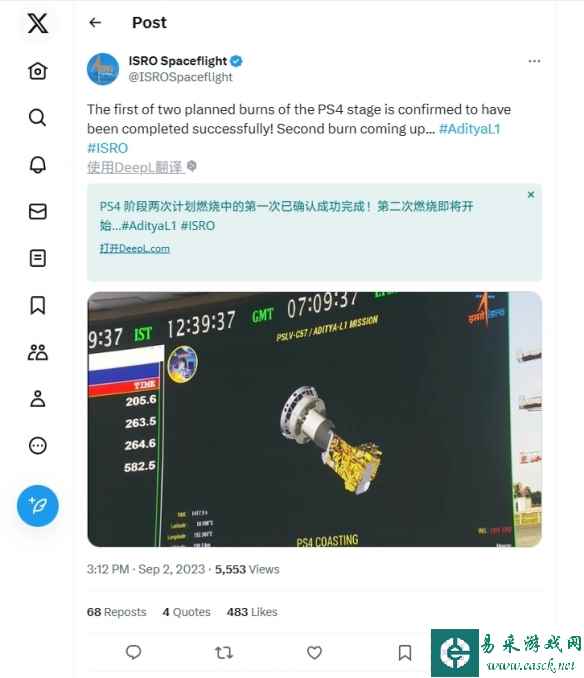
Task: Click the X logo icon
Action: click(x=38, y=23)
